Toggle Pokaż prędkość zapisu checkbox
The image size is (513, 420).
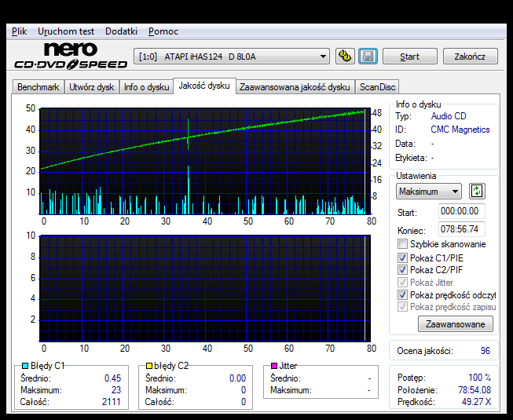pyautogui.click(x=402, y=307)
